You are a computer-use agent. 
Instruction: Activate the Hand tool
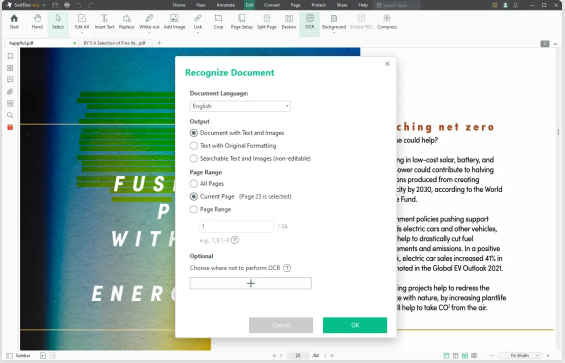[37, 22]
